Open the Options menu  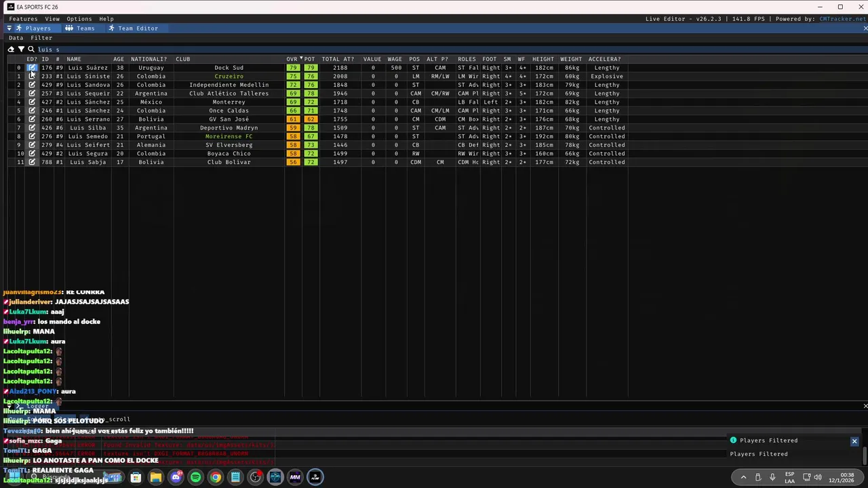click(79, 19)
